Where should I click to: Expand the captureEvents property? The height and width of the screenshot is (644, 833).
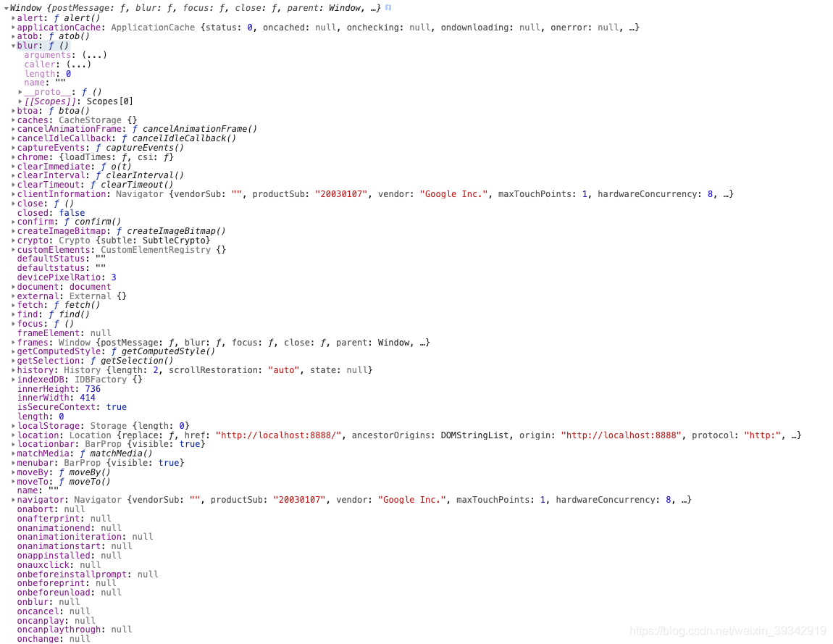coord(13,148)
